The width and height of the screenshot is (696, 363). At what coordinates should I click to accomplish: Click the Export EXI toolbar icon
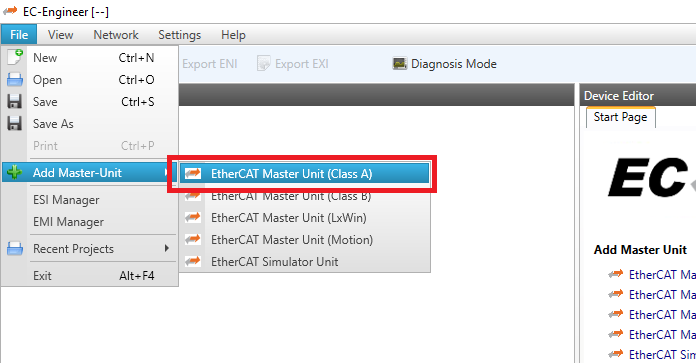pos(263,64)
